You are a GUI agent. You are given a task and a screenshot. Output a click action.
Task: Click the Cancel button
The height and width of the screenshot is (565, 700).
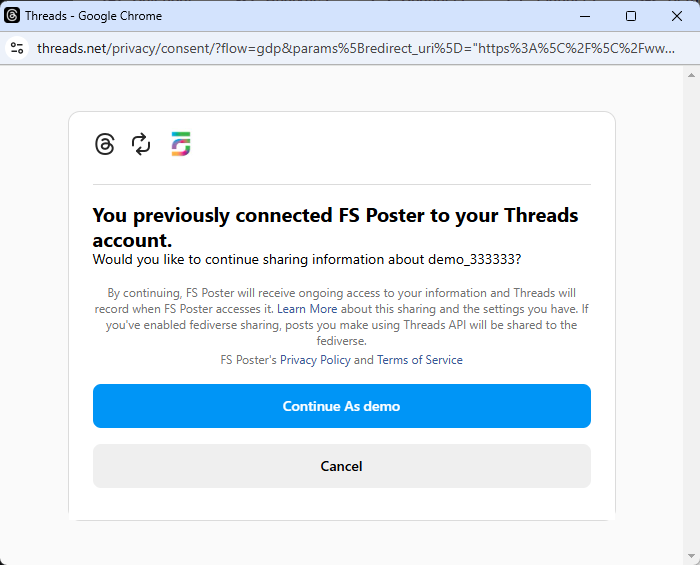pyautogui.click(x=342, y=466)
